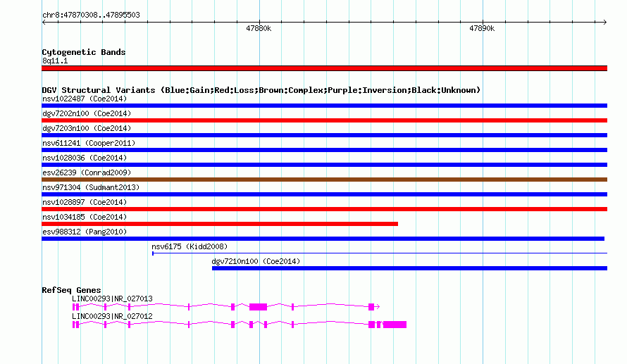
Task: Select variant nsv1028036 (Coe2014) label
Action: (x=85, y=158)
